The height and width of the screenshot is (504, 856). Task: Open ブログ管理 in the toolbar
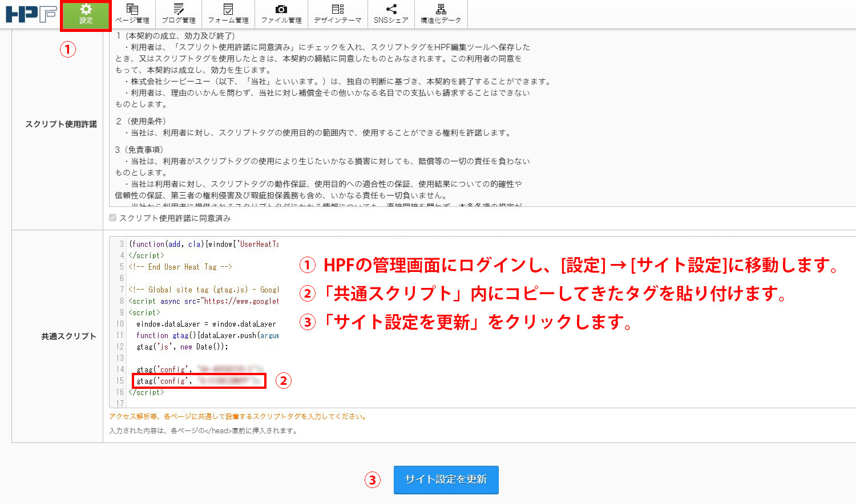point(179,14)
